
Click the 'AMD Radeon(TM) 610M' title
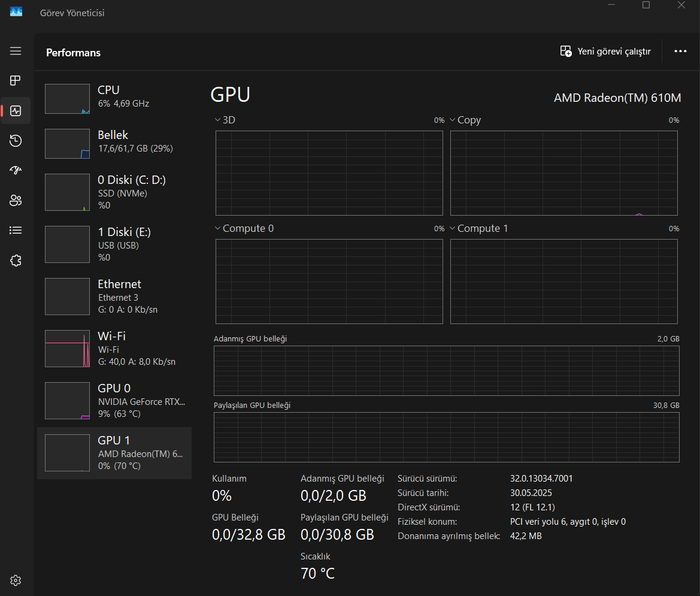(617, 98)
